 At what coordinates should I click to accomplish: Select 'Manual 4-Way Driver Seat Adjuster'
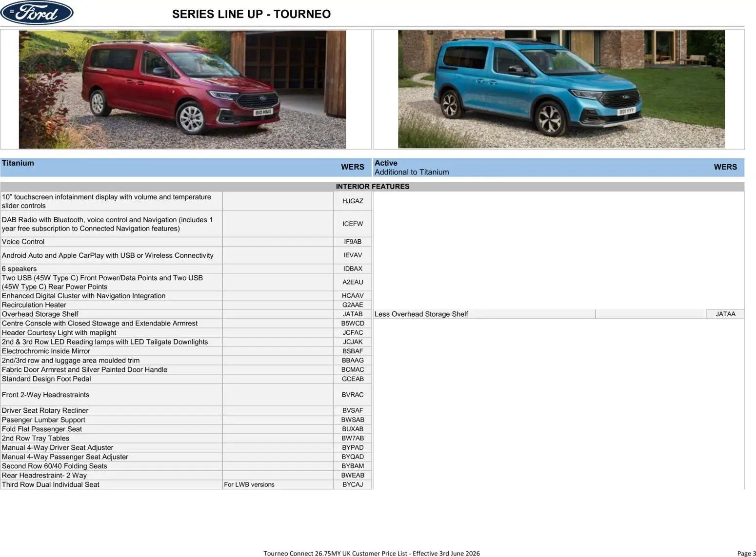coord(58,448)
